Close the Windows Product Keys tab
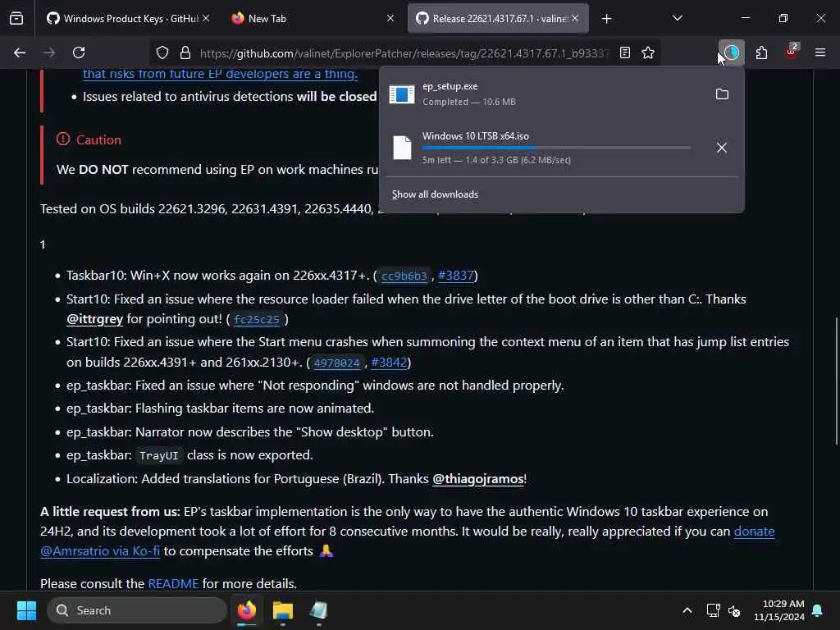 [206, 18]
